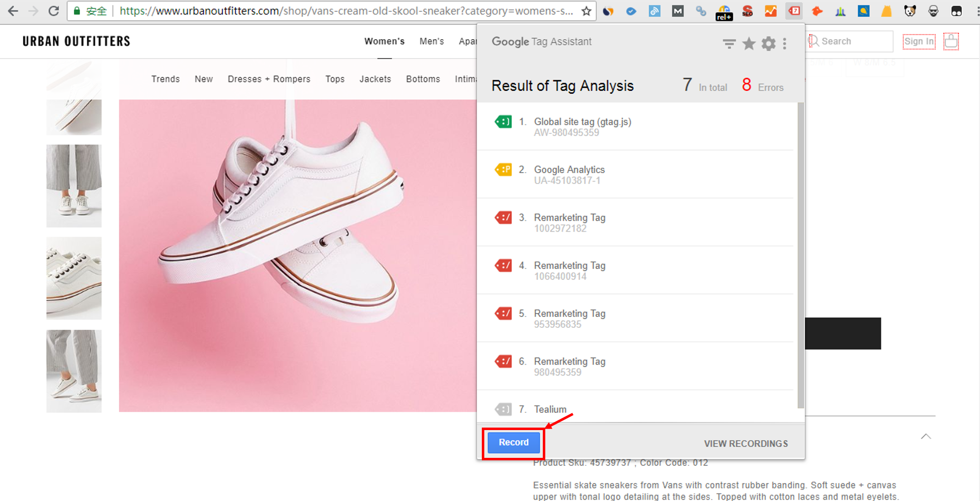Open the three-dot menu in Tag Assistant
This screenshot has width=980, height=501.
pos(785,44)
